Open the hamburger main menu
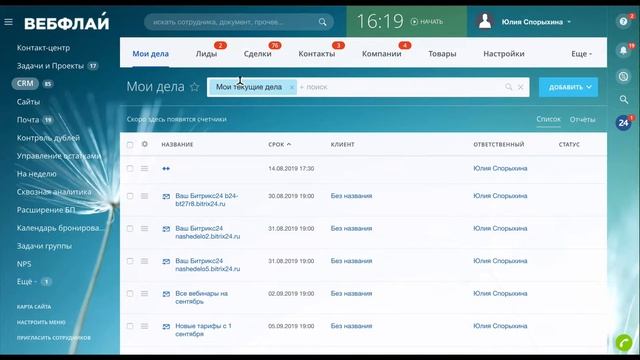 (x=8, y=22)
